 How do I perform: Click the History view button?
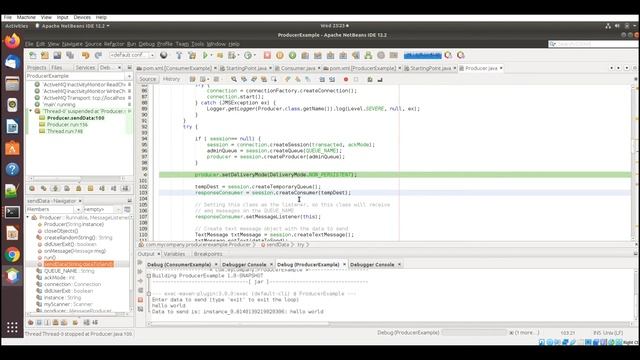click(x=171, y=79)
